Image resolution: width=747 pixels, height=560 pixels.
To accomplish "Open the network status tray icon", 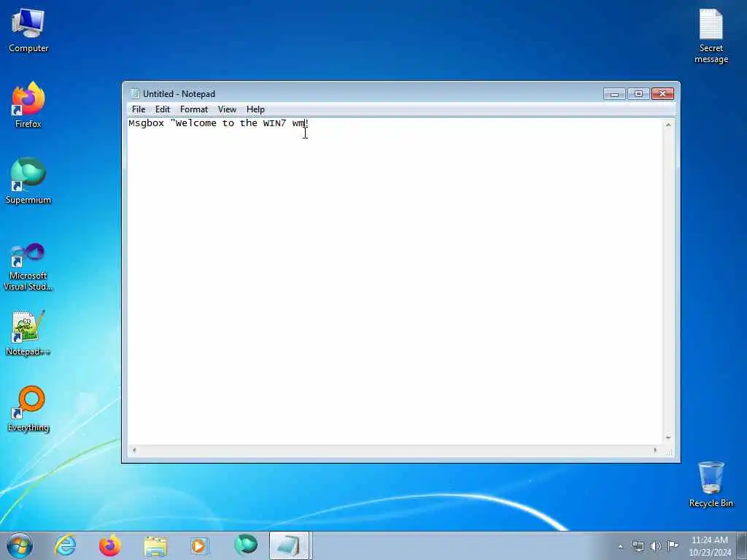I will [x=638, y=546].
